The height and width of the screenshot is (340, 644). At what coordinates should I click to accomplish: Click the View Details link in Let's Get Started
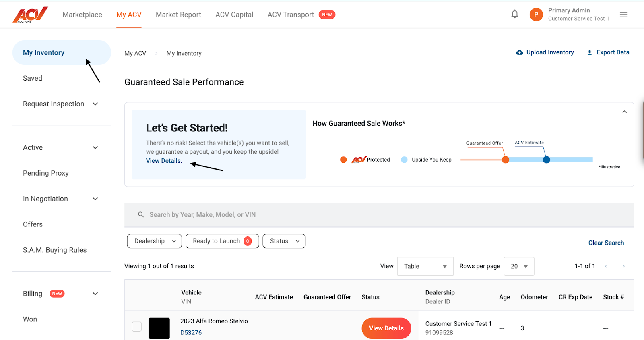point(164,161)
